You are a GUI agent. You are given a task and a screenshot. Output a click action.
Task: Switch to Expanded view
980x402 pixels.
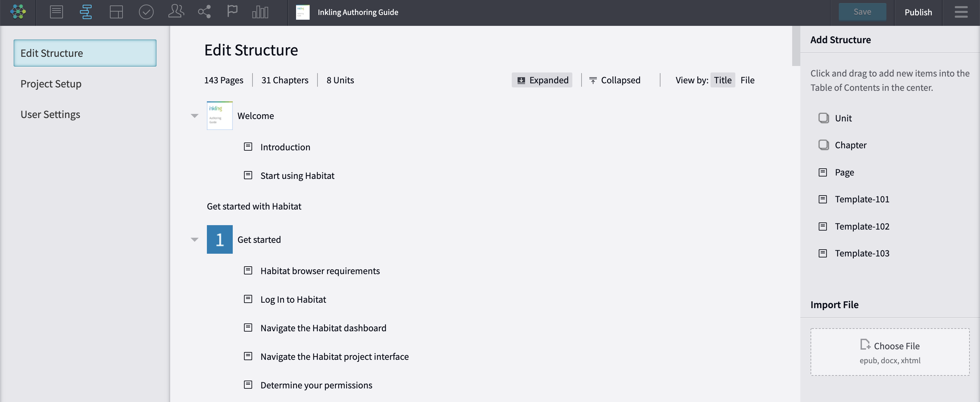[x=542, y=80]
